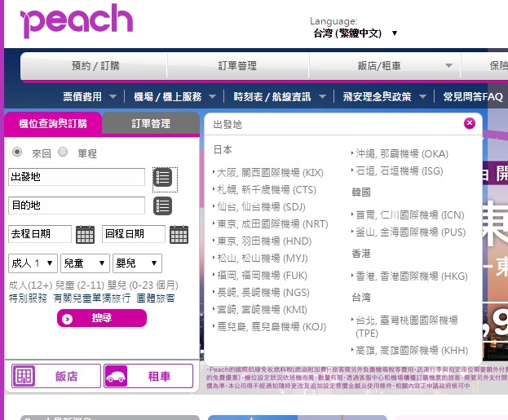Select 福岡, 福岡機場 (FUK)
Image resolution: width=508 pixels, height=420 pixels.
(262, 276)
